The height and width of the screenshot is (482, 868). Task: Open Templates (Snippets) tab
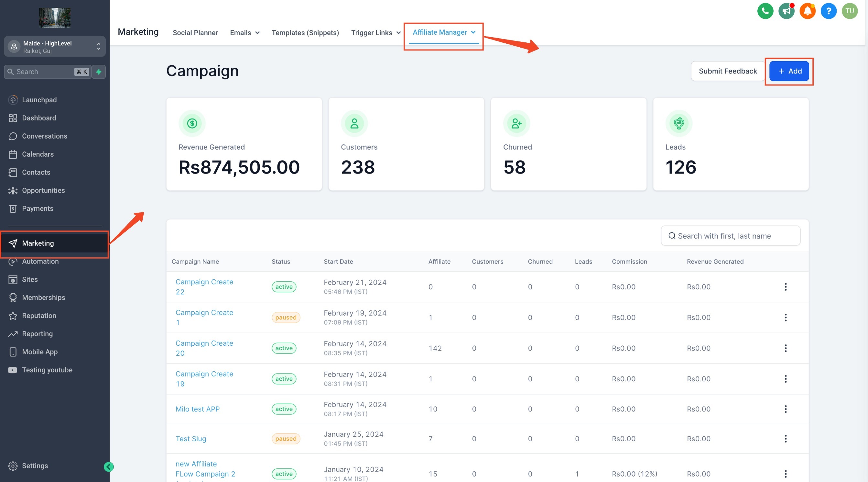click(305, 33)
